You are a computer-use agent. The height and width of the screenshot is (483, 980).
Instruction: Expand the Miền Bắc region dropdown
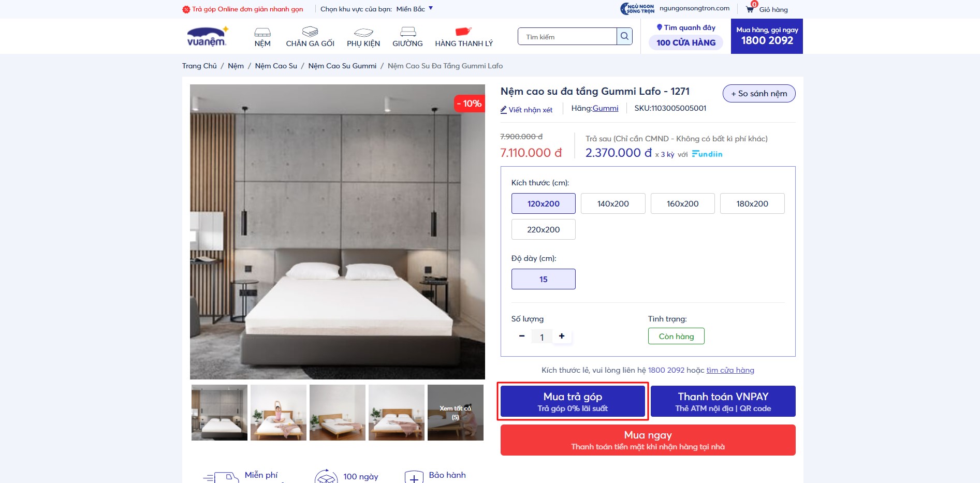[415, 9]
